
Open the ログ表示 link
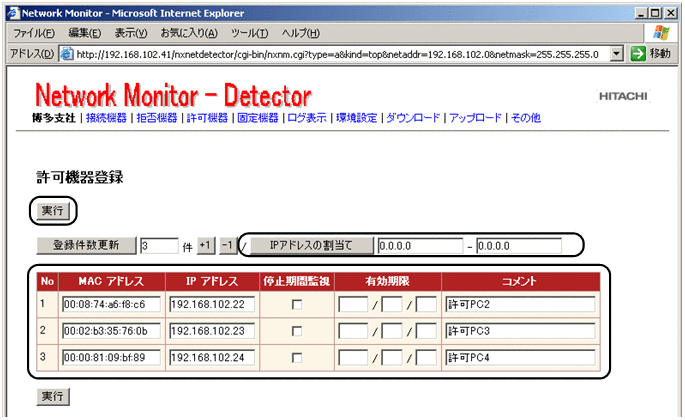[307, 118]
